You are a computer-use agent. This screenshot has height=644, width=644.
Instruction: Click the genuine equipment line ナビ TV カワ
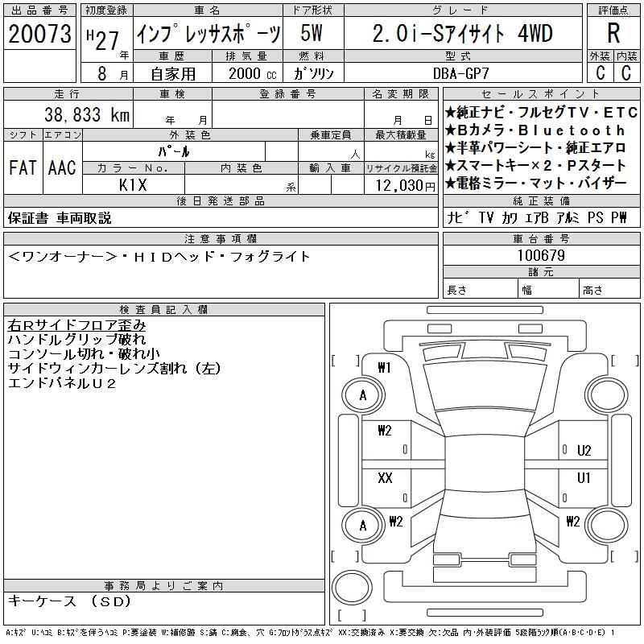[537, 217]
